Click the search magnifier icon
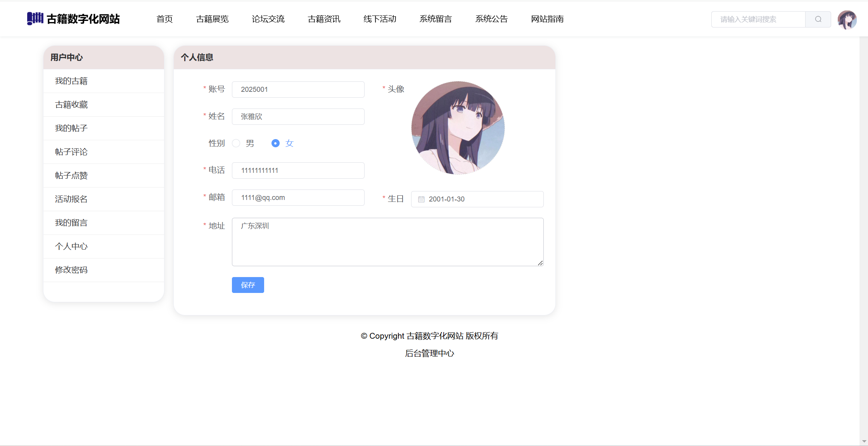868x446 pixels. coord(818,19)
